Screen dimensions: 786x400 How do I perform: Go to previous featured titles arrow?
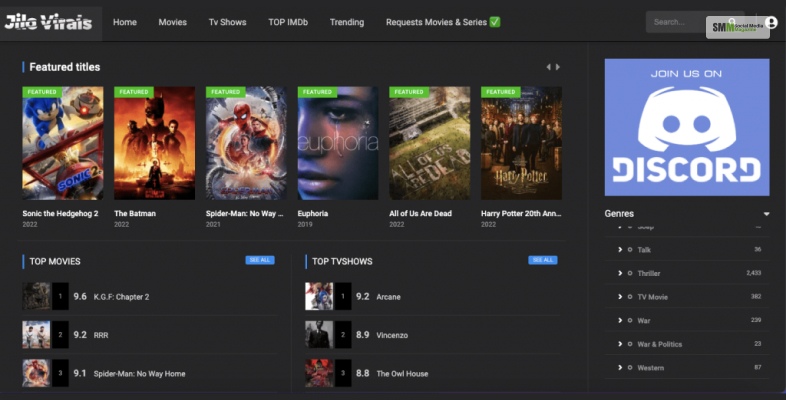(548, 67)
